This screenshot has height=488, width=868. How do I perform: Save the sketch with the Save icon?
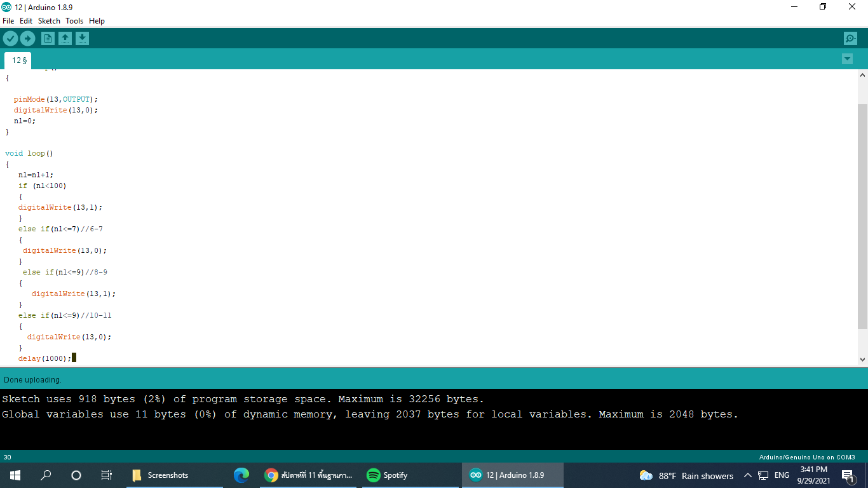point(82,39)
